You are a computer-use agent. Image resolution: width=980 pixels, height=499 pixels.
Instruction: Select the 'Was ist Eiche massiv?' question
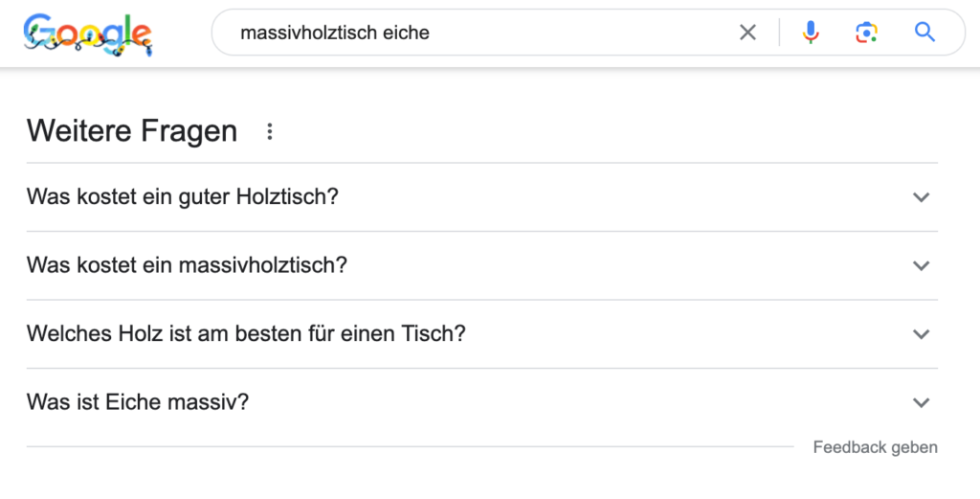pos(482,401)
